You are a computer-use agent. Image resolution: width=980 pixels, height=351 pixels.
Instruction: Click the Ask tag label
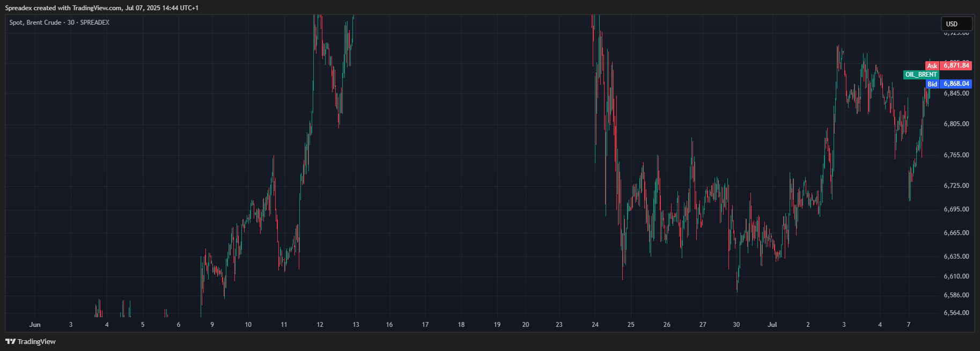click(932, 66)
